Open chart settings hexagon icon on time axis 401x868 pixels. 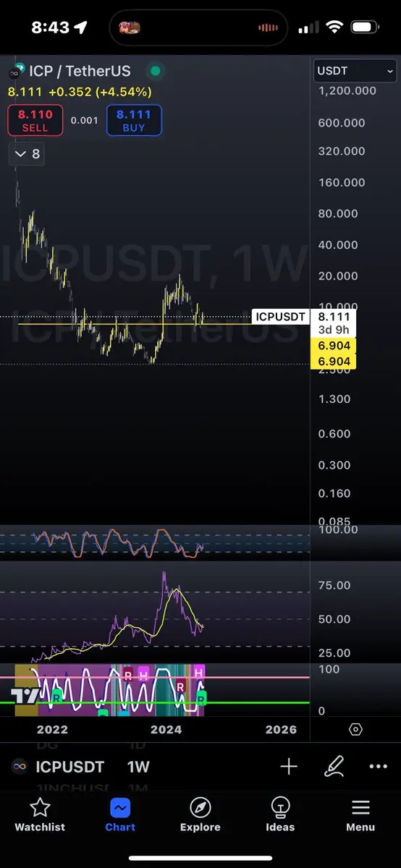[x=355, y=729]
